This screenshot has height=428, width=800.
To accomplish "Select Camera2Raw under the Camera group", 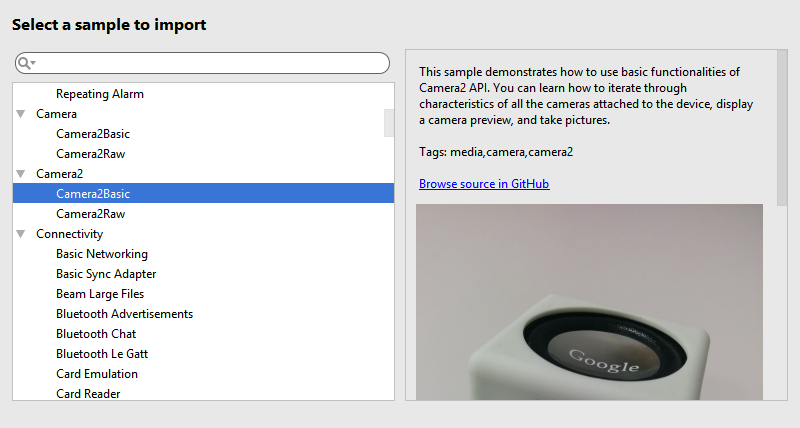I will pyautogui.click(x=90, y=154).
